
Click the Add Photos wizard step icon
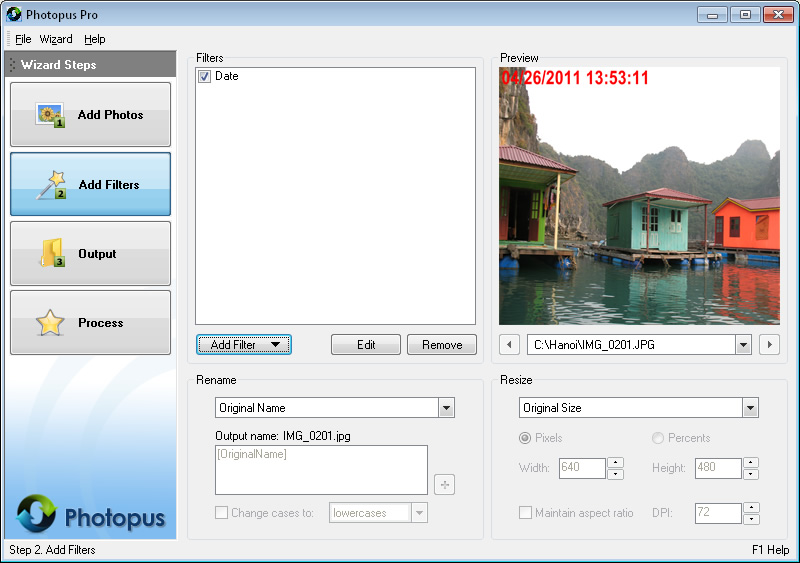tap(50, 115)
